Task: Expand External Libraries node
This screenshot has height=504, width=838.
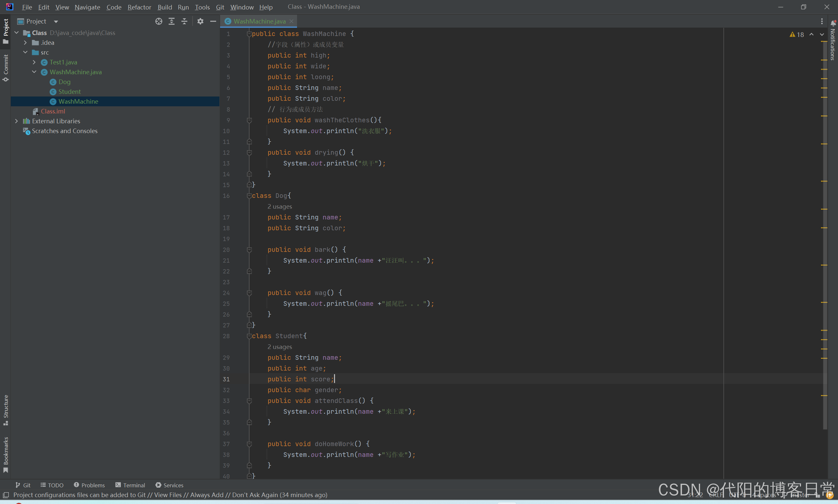Action: [x=16, y=121]
